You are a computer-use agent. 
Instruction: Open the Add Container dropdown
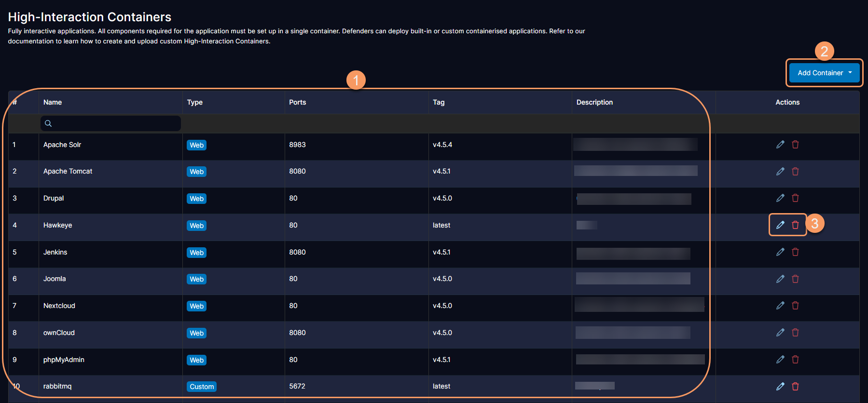[824, 73]
